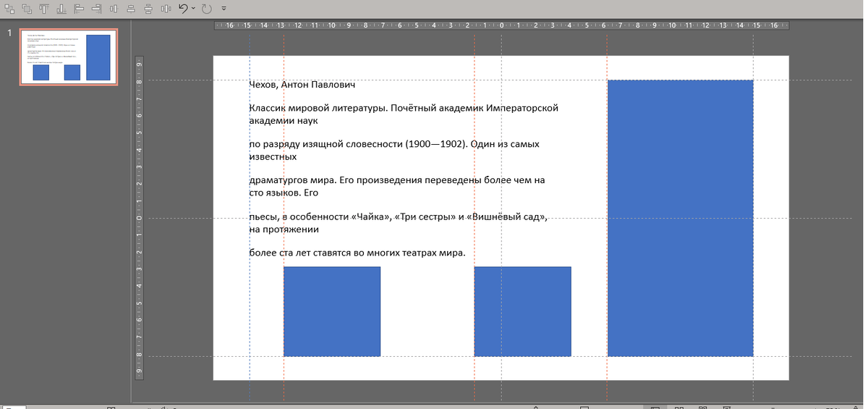This screenshot has height=409, width=868.
Task: Open the Undo history dropdown arrow
Action: (193, 9)
